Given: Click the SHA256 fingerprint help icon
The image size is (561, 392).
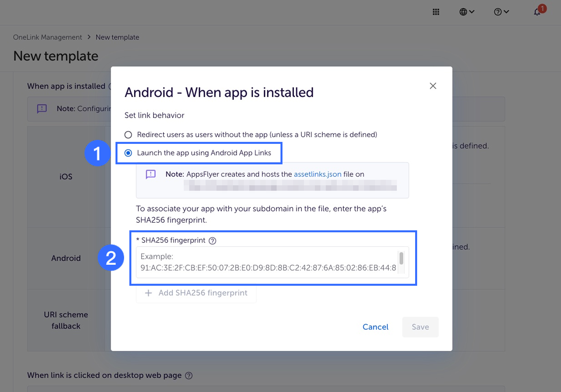Looking at the screenshot, I should 213,241.
